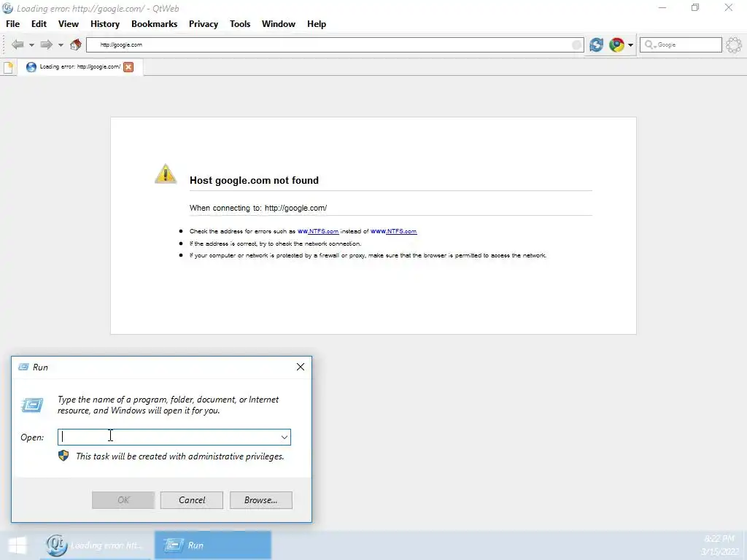Open the Privacy menu
This screenshot has width=747, height=560.
click(204, 24)
